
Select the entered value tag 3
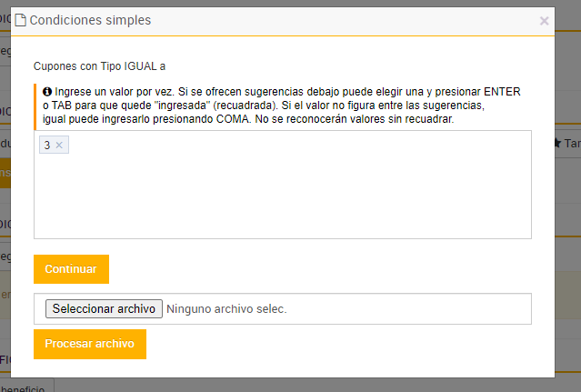coord(47,146)
